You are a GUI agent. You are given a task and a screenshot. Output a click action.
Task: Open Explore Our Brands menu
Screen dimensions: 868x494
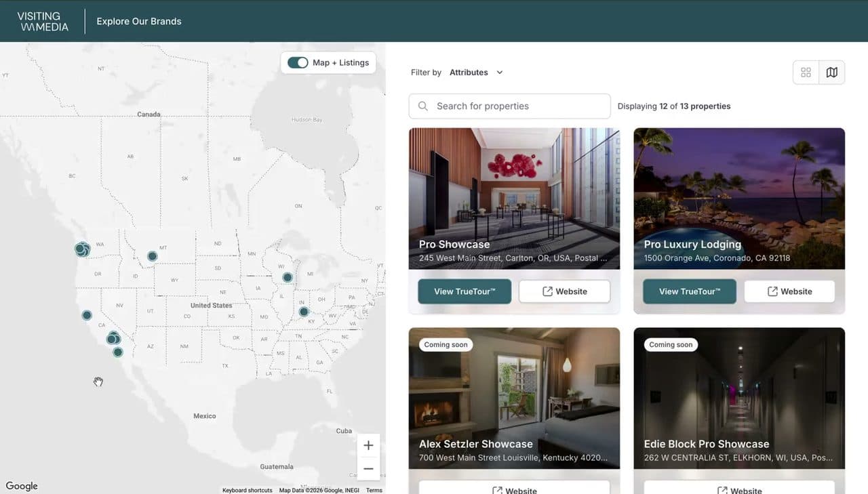pos(139,21)
